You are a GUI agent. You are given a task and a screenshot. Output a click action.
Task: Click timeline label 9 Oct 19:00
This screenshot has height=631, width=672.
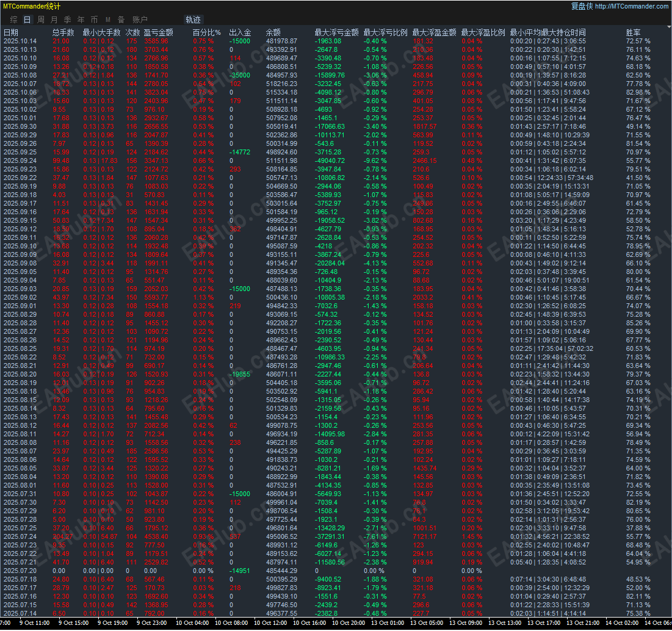tap(112, 623)
